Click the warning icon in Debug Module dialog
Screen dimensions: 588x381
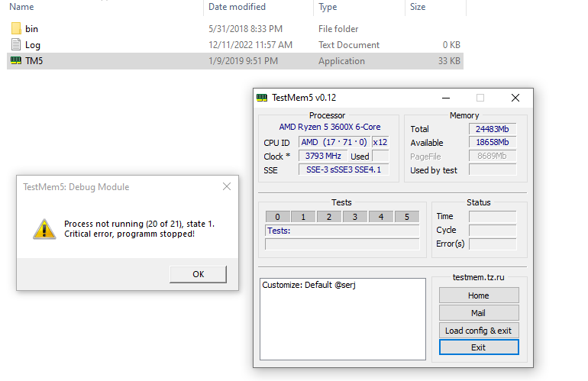coord(44,229)
